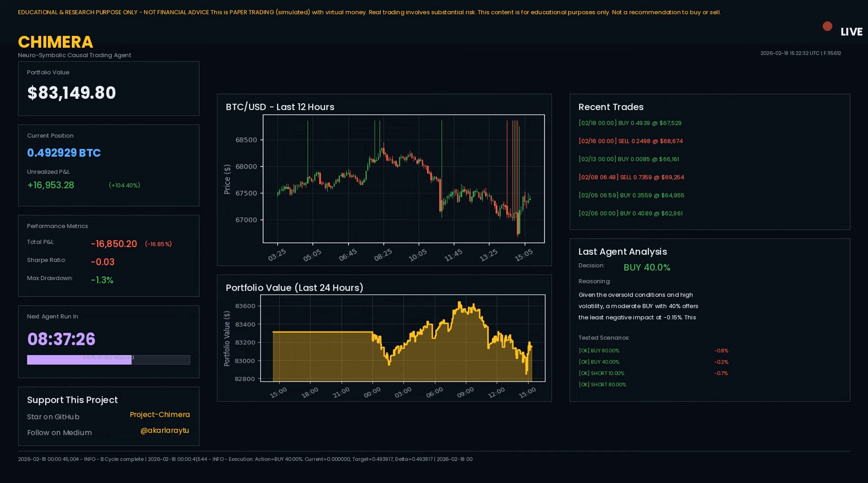Click the -0.8% scenario impact value
Screen dimensions: 868x483
click(x=721, y=350)
